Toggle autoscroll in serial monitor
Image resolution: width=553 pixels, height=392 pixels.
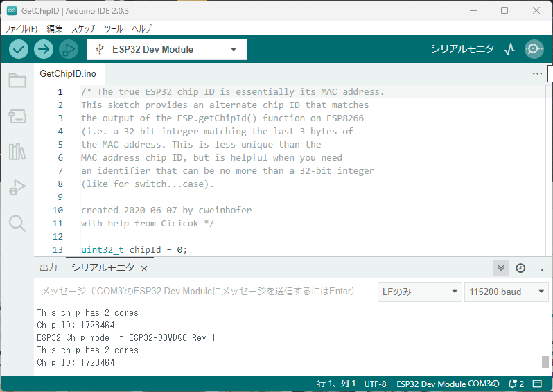point(501,268)
